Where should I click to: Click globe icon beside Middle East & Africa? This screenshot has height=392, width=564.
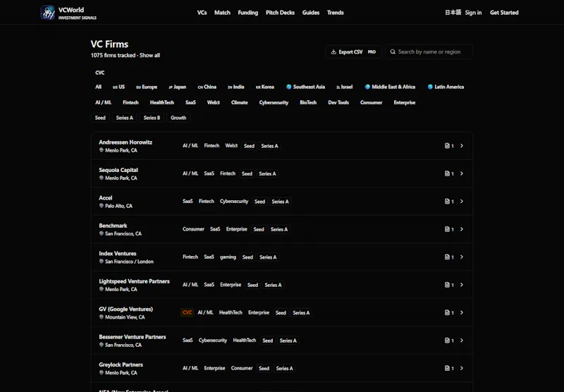click(367, 87)
